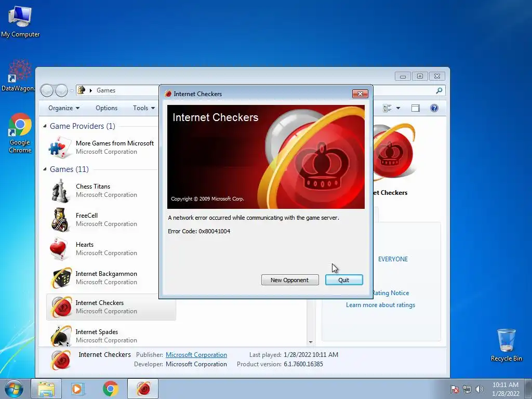The height and width of the screenshot is (399, 532).
Task: Click the Action Center flag tray icon
Action: pyautogui.click(x=455, y=389)
